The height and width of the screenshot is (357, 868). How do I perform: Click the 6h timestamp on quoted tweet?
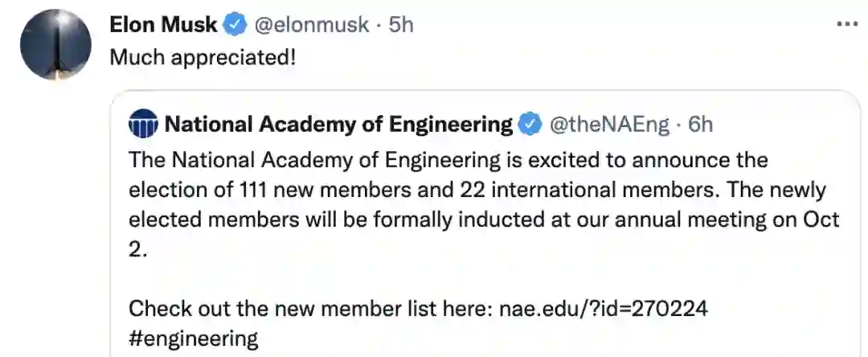pos(702,125)
